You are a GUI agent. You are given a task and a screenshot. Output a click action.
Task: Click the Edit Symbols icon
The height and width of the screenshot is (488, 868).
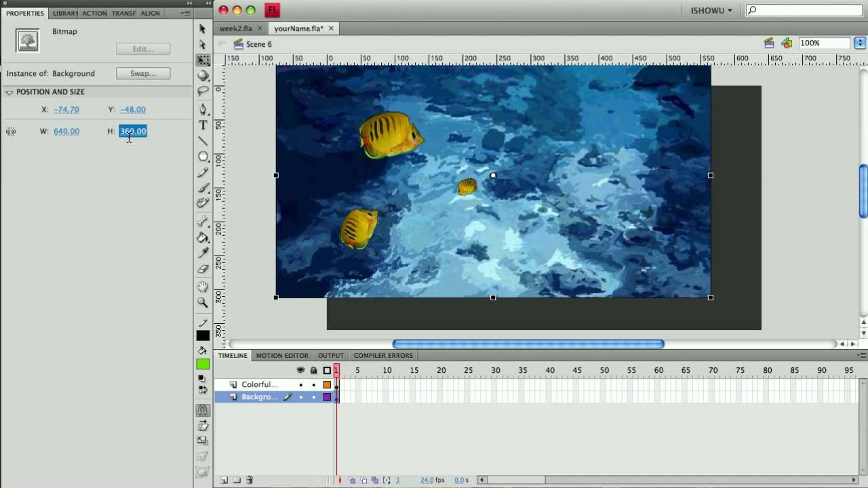(x=787, y=43)
